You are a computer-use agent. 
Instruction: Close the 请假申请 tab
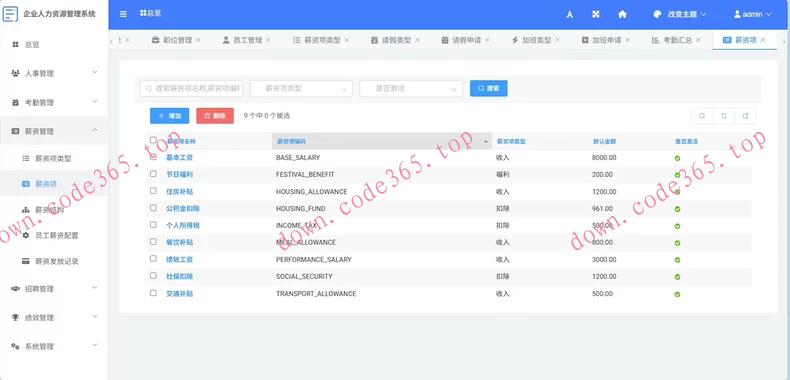487,40
